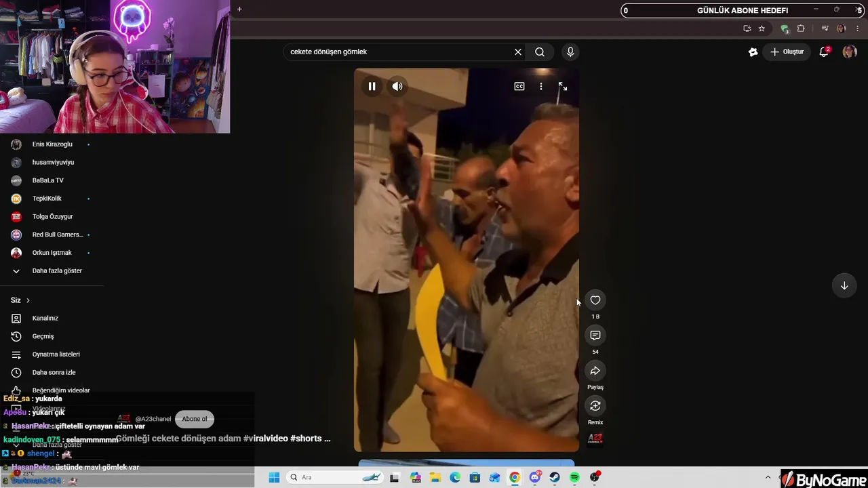Mute the Shorts video volume

point(397,87)
